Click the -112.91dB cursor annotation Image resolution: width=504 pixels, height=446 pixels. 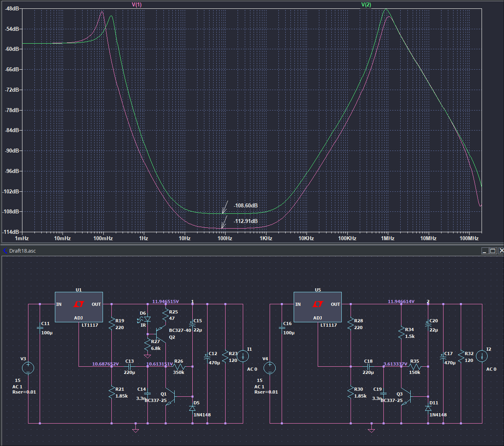click(x=246, y=221)
